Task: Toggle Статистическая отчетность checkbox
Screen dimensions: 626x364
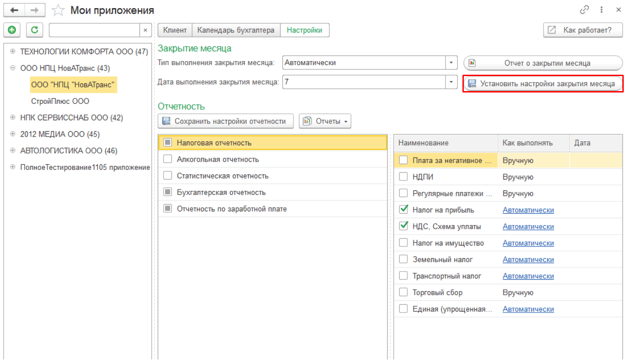Action: click(x=168, y=175)
